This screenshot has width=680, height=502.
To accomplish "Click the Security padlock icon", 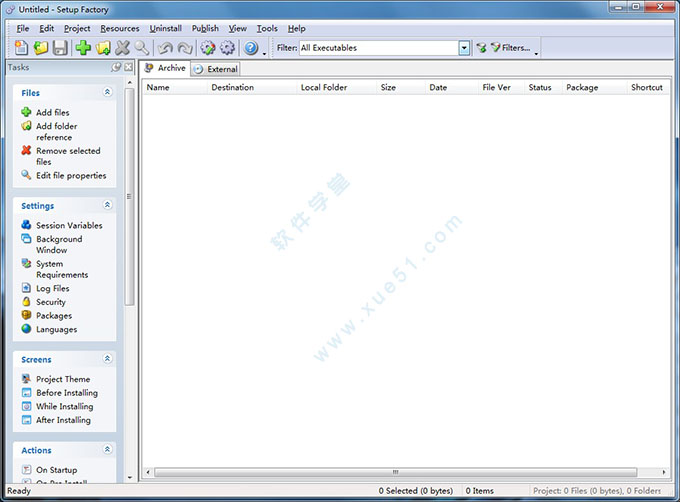I will click(x=26, y=302).
